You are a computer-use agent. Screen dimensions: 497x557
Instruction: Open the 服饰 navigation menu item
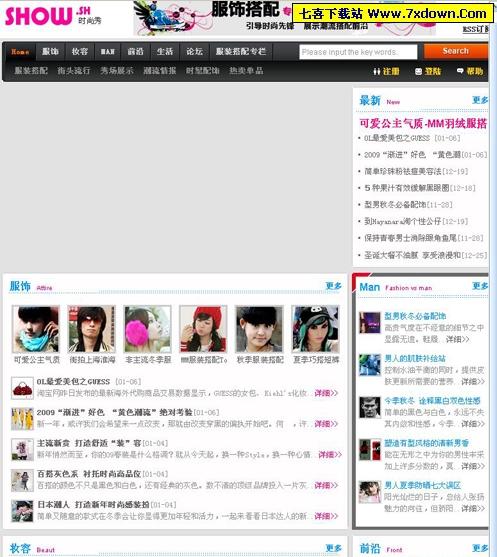coord(50,52)
